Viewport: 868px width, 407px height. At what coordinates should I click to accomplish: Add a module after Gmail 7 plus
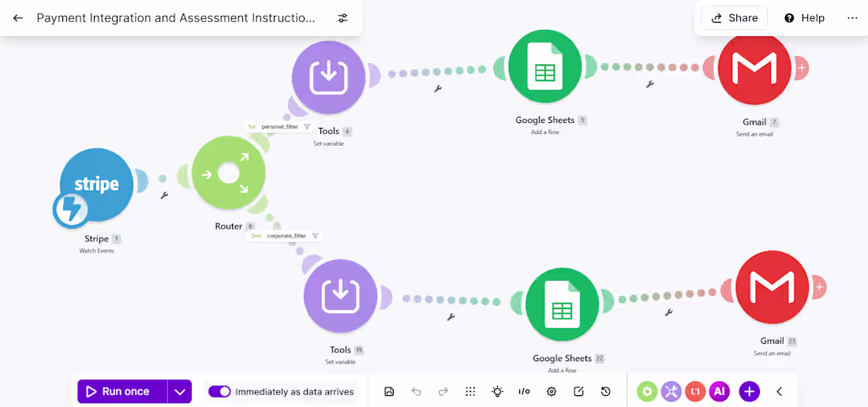tap(801, 68)
